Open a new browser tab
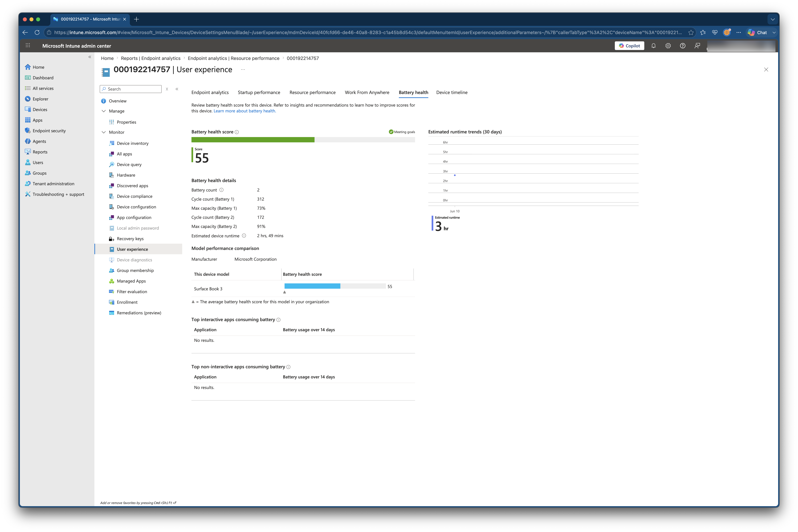 pyautogui.click(x=136, y=19)
